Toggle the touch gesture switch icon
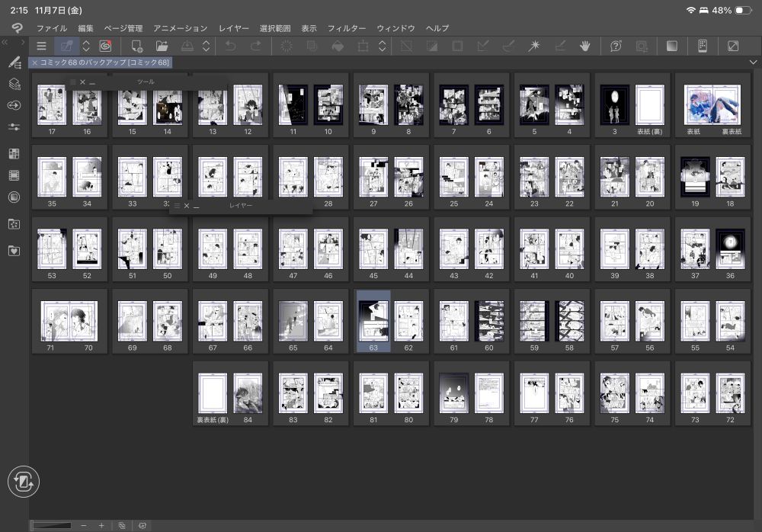Screen dimensions: 762x532 66,46
